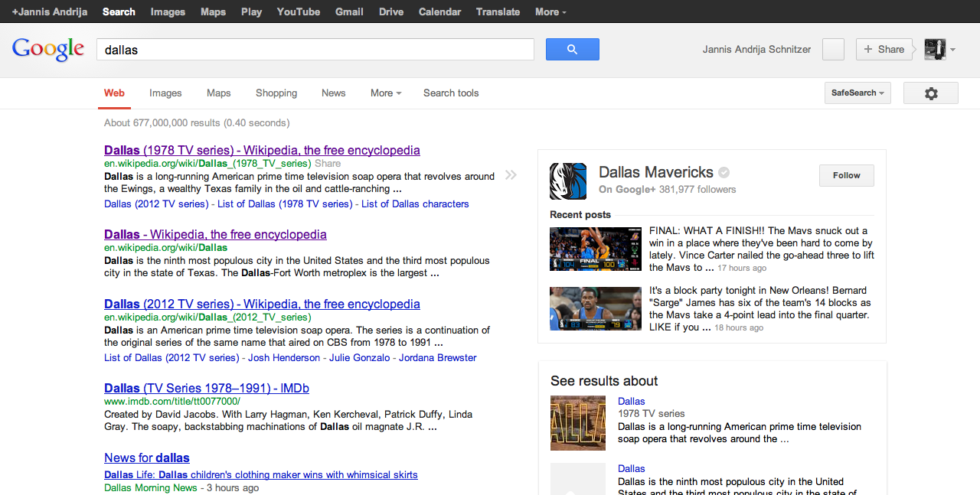Click Share next to the first result URL

pyautogui.click(x=328, y=163)
